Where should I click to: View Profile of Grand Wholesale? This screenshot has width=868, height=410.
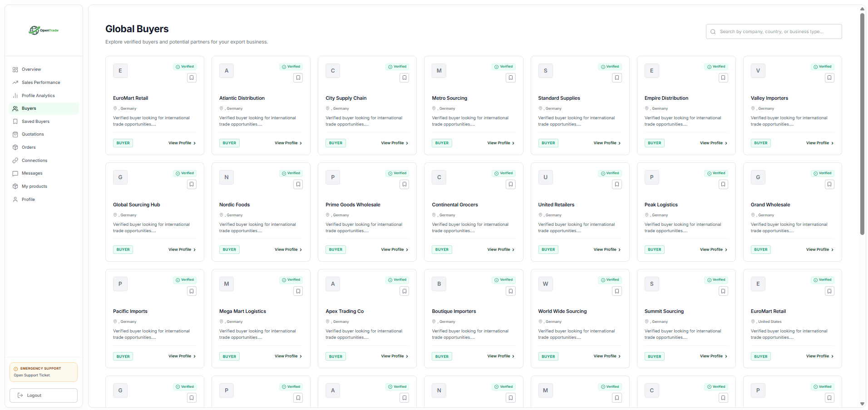[819, 249]
